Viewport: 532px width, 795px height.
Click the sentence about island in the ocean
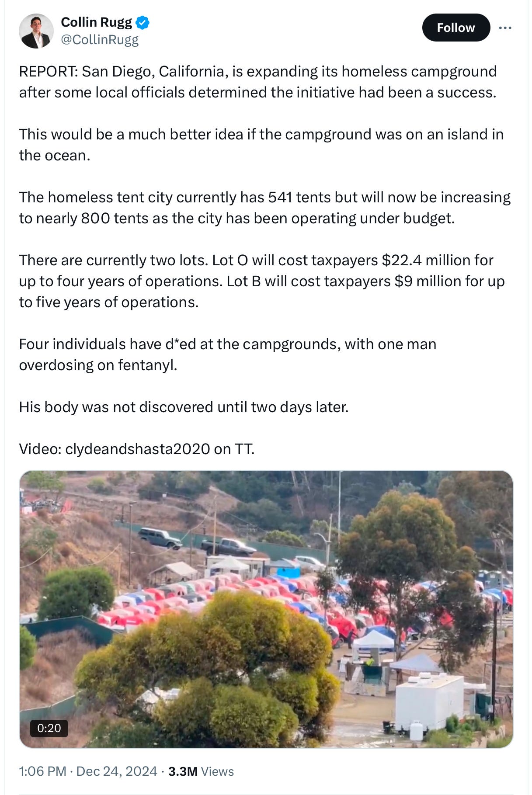click(261, 145)
